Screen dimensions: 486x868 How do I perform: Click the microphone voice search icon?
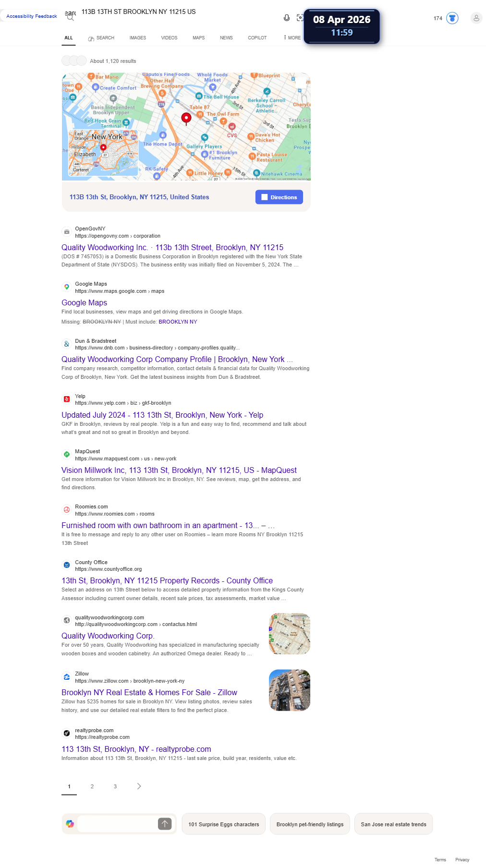point(287,18)
